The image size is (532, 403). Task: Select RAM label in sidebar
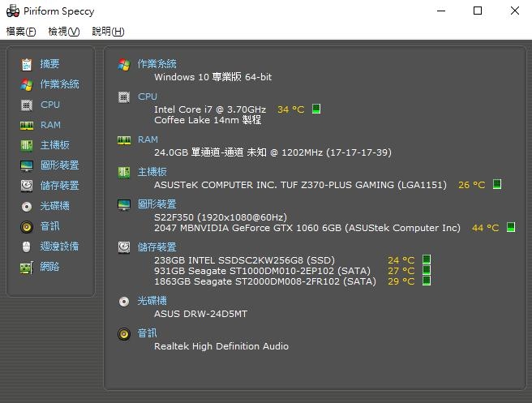(50, 125)
